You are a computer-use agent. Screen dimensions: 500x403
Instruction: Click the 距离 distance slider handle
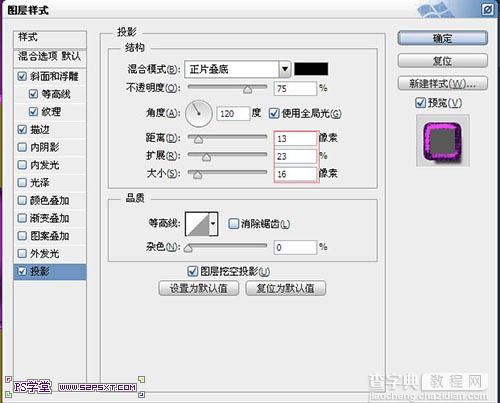198,139
